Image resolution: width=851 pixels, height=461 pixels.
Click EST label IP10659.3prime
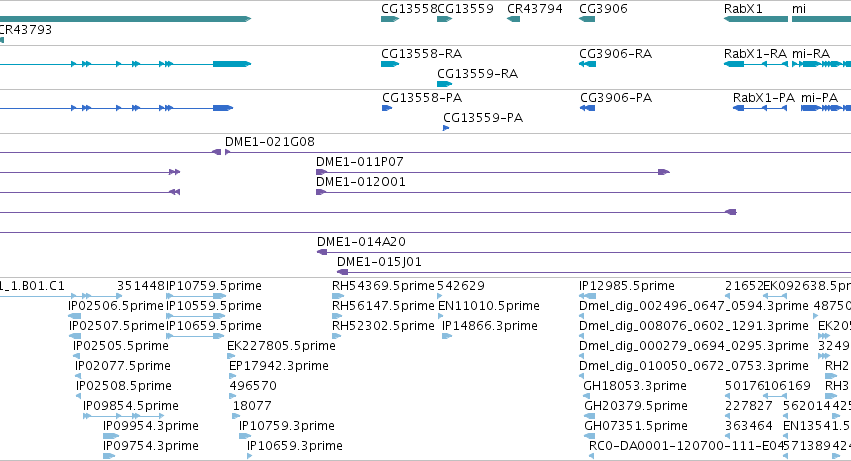(x=295, y=446)
